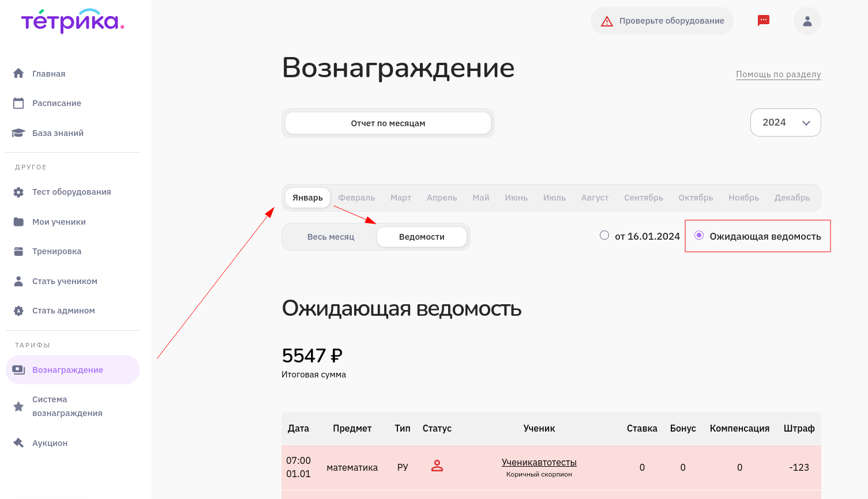This screenshot has height=499, width=868.
Task: Switch to the Август tab
Action: point(595,198)
